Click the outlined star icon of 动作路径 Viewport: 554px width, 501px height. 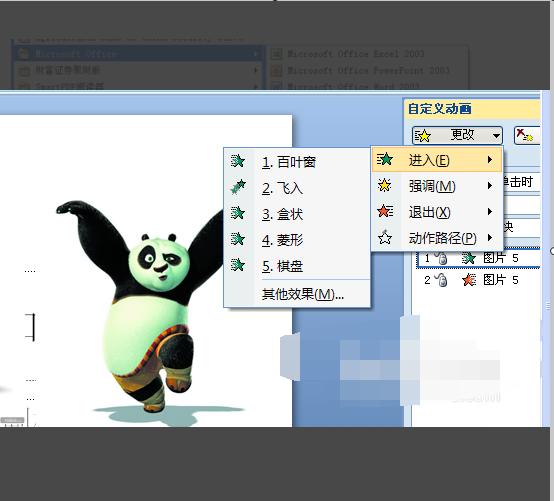pyautogui.click(x=385, y=237)
